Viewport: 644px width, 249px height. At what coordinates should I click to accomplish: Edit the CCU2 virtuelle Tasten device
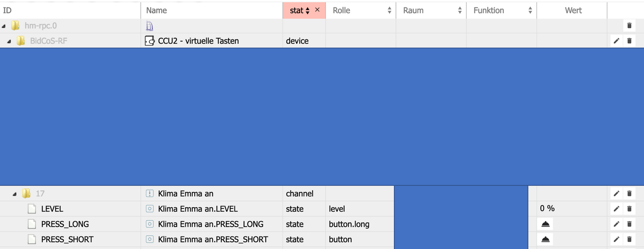[616, 41]
